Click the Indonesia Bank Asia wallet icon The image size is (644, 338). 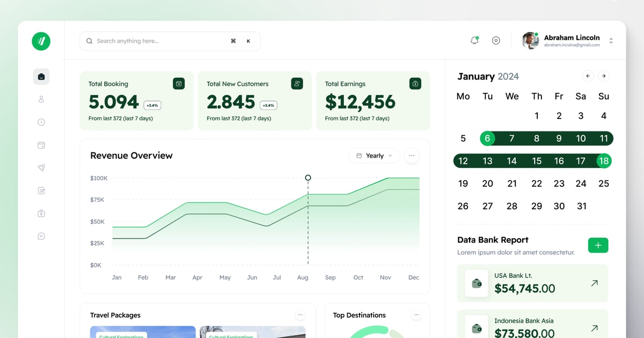pos(477,327)
